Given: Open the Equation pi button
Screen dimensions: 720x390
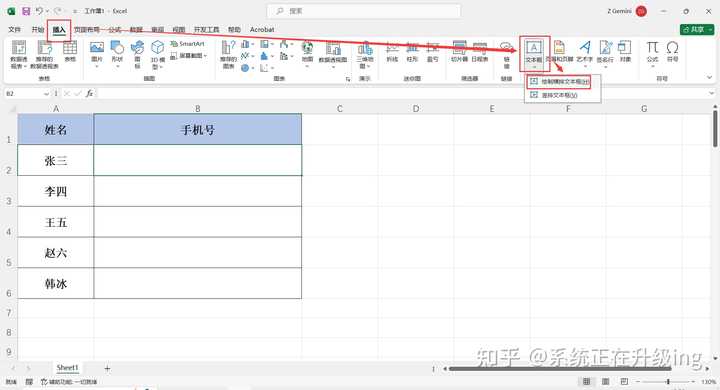Looking at the screenshot, I should 652,53.
